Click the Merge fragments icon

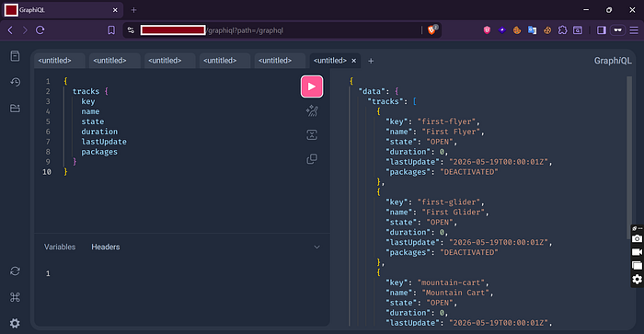[x=312, y=134]
